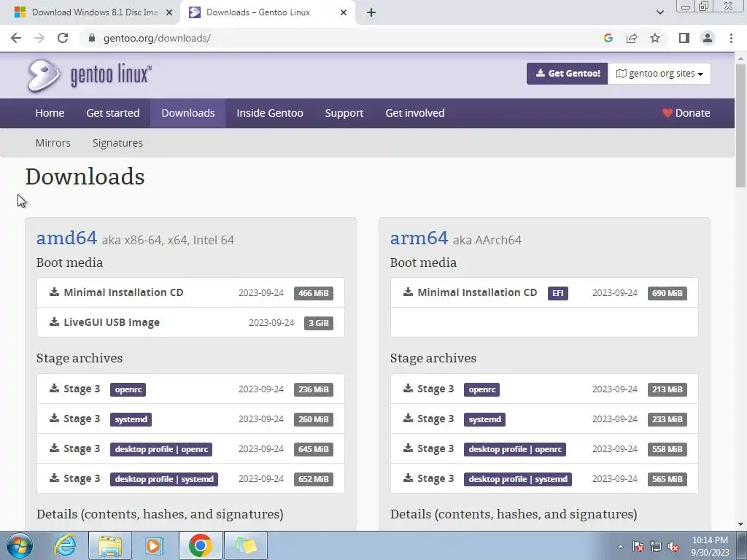Go to the Support section
Viewport: 747px width, 560px height.
pyautogui.click(x=344, y=113)
